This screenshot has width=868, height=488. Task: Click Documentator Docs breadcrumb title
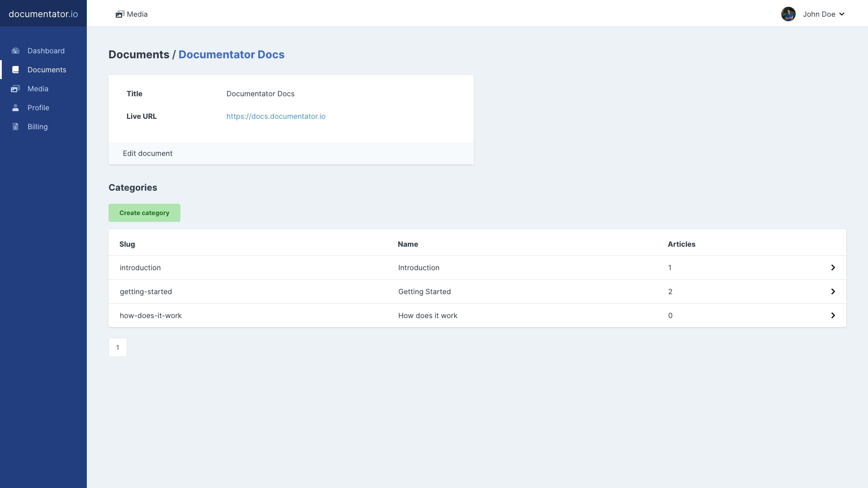(231, 55)
